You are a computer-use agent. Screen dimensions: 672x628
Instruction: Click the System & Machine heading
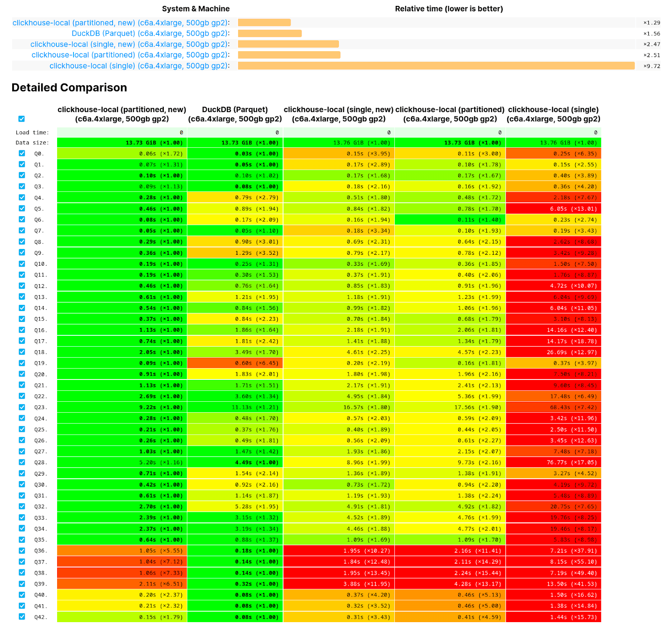click(x=196, y=9)
